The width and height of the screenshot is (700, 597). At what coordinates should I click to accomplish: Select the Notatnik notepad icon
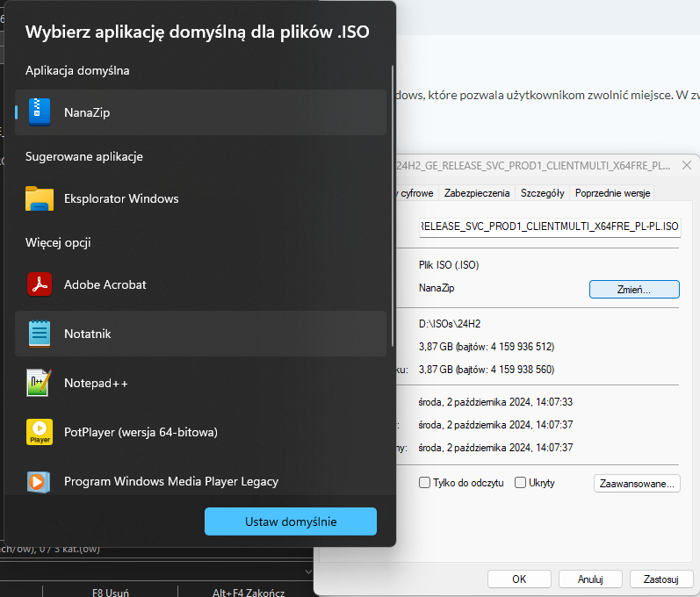pos(40,334)
